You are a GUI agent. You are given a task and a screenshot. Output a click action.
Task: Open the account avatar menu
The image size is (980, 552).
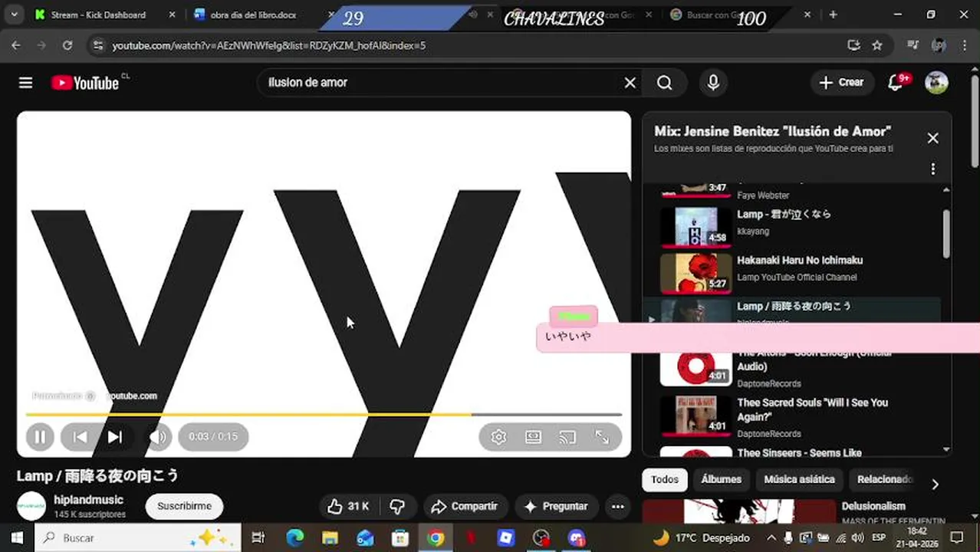pyautogui.click(x=936, y=83)
